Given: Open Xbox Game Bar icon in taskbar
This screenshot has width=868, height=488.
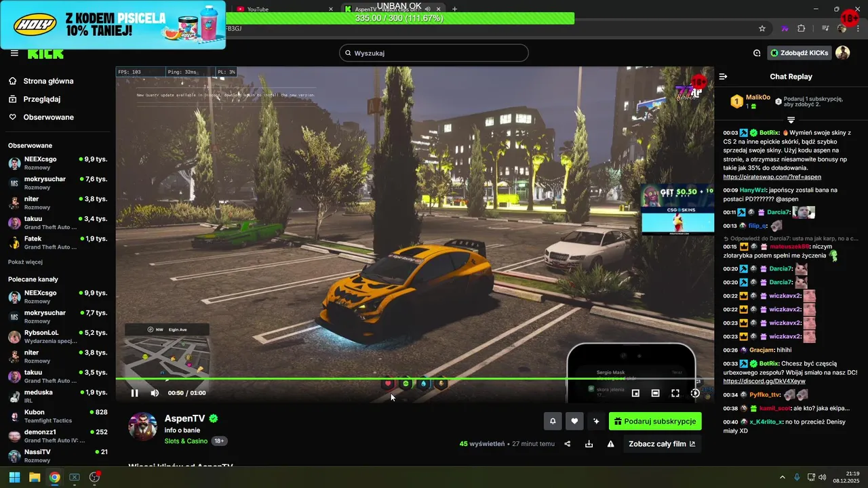Looking at the screenshot, I should pyautogui.click(x=75, y=477).
